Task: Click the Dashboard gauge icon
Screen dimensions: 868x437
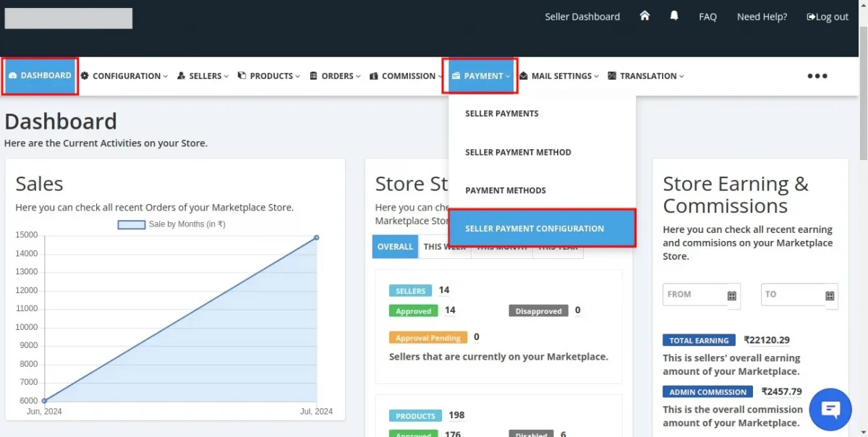Action: (x=12, y=76)
